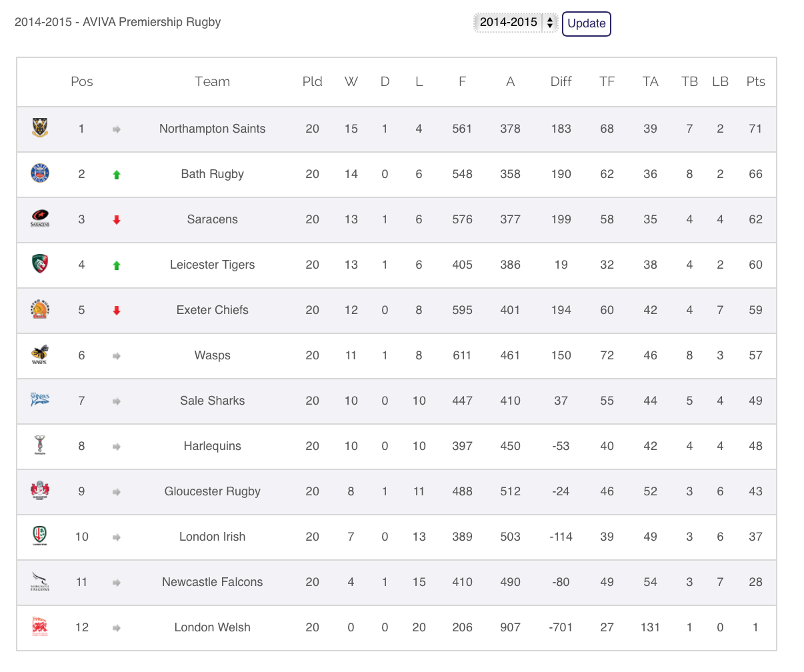Click the Pos column header
Viewport: 804px width, 672px height.
point(81,81)
